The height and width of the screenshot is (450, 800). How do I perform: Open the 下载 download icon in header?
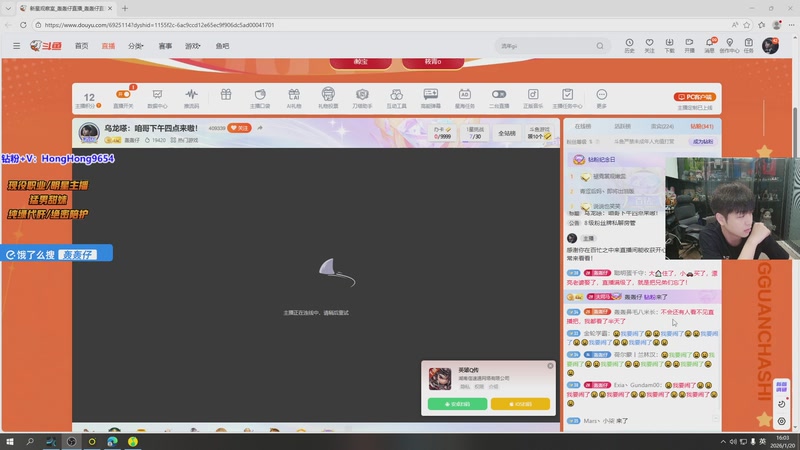pyautogui.click(x=669, y=45)
